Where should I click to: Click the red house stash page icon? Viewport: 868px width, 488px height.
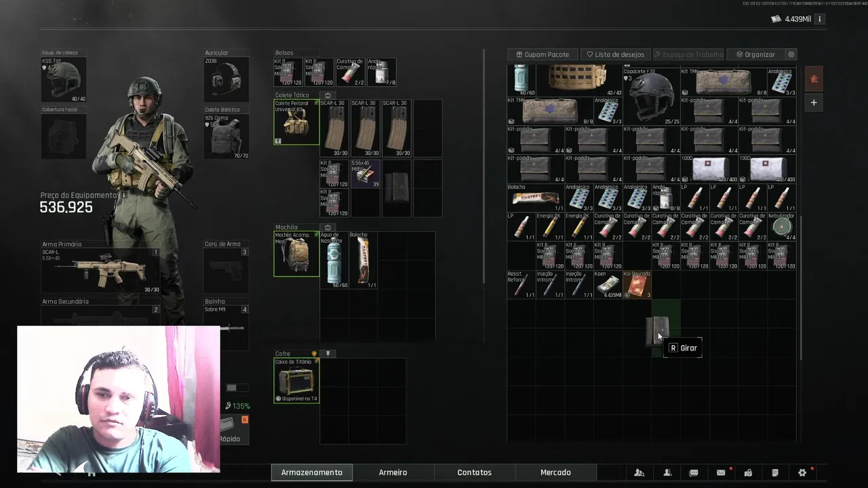814,79
